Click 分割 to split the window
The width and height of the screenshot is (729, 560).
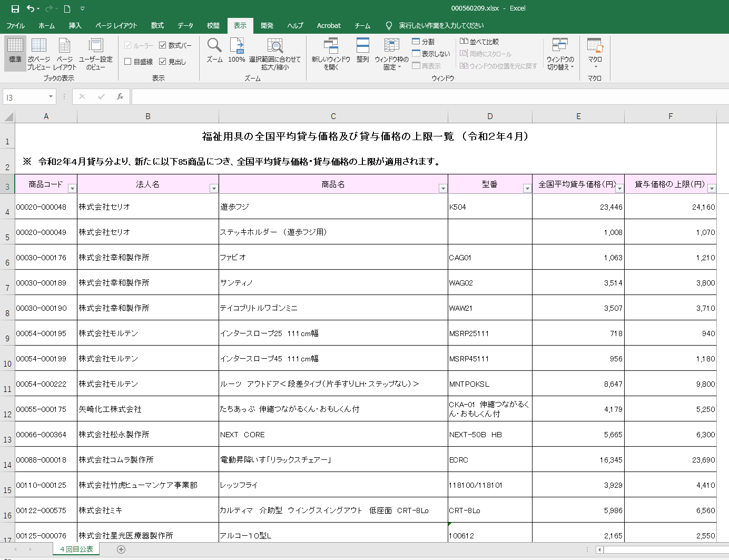pos(423,42)
